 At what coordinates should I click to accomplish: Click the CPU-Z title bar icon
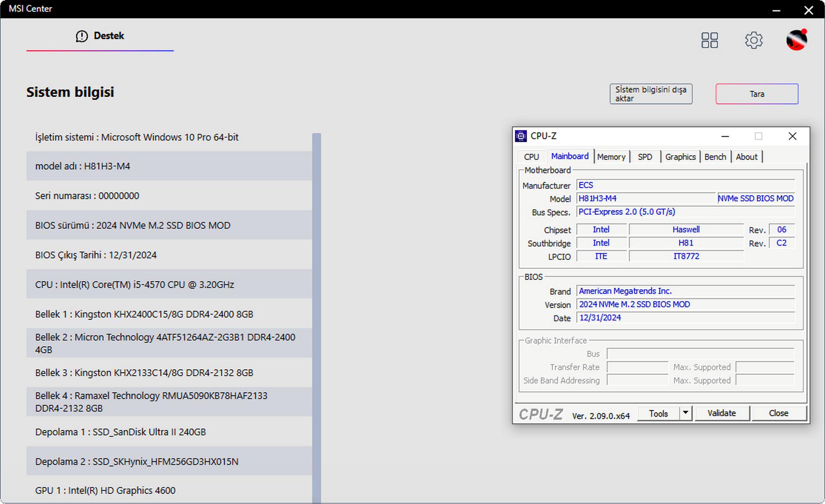pos(521,136)
